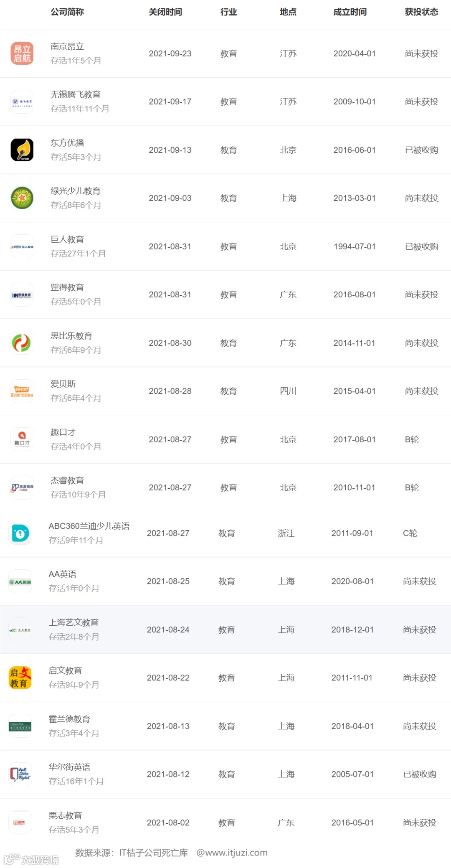This screenshot has width=451, height=868.
Task: Click B轮 status in 杰睿教育 row
Action: point(412,487)
